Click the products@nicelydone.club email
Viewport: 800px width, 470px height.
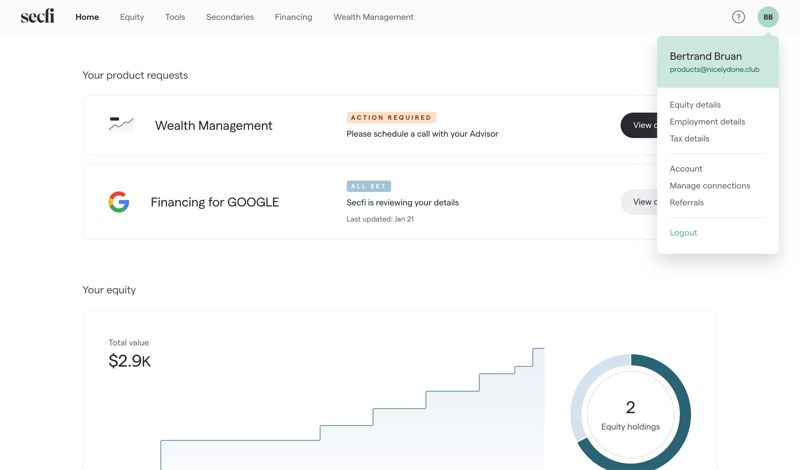pos(714,69)
